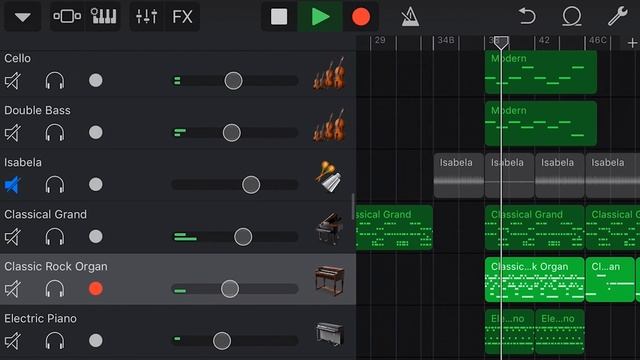Click the Double Bass volume slider knob
Image resolution: width=640 pixels, height=360 pixels.
232,133
